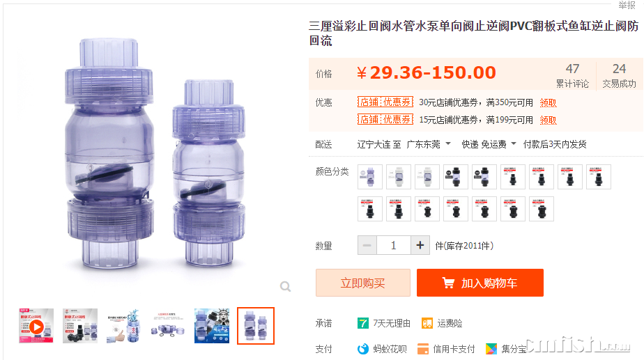Click the 蚂蚁花呗 blue icon
This screenshot has height=360, width=644.
coord(362,349)
